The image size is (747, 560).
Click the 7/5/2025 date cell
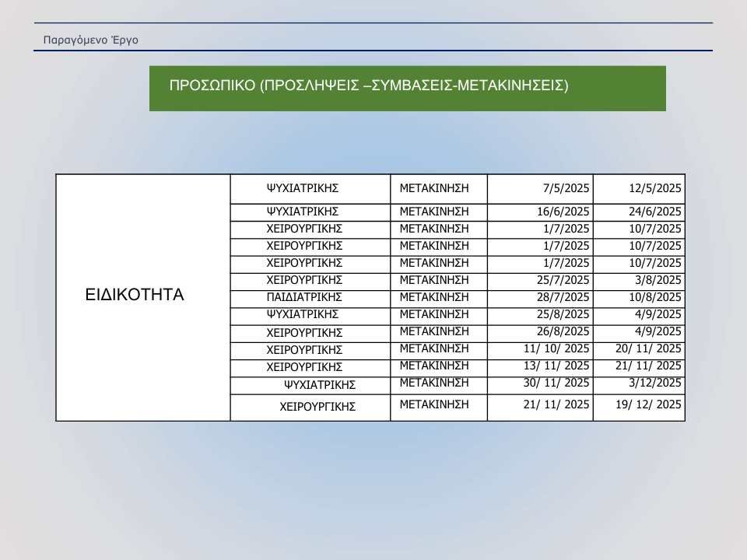[540, 188]
